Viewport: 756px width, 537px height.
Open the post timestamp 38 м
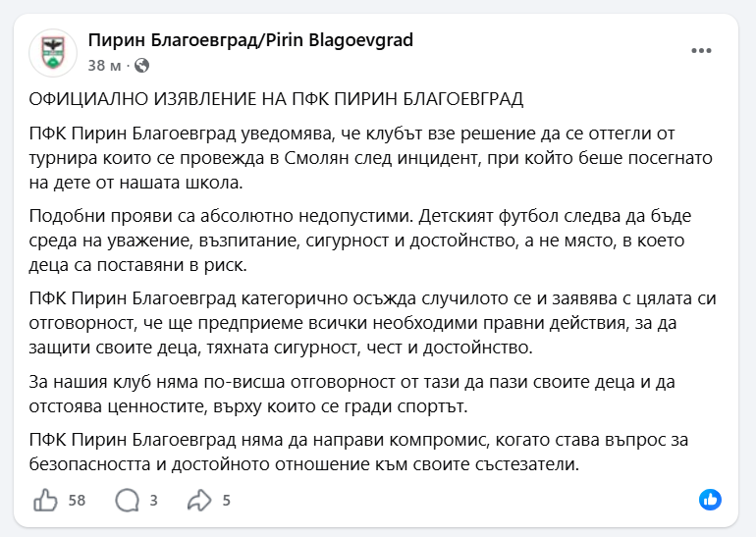(x=103, y=66)
